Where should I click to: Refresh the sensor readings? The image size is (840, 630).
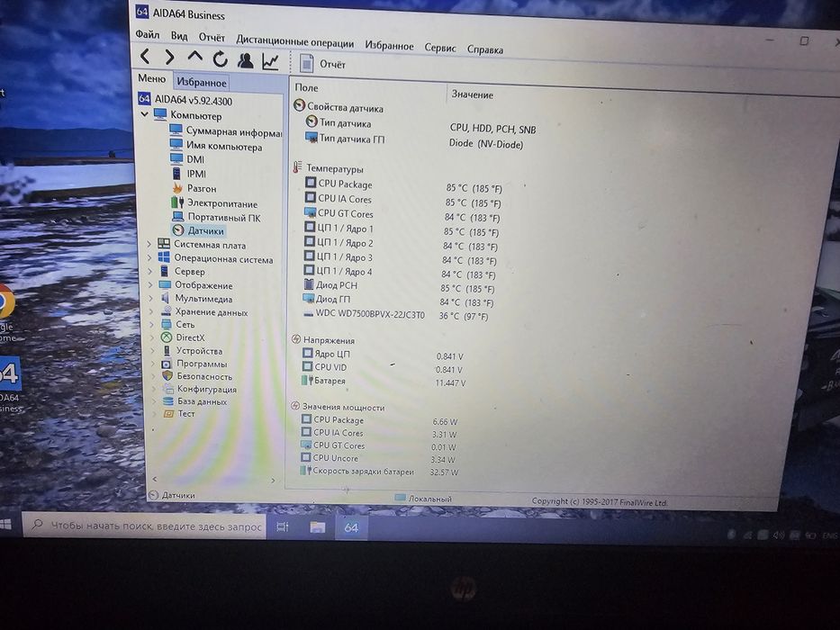pos(221,58)
